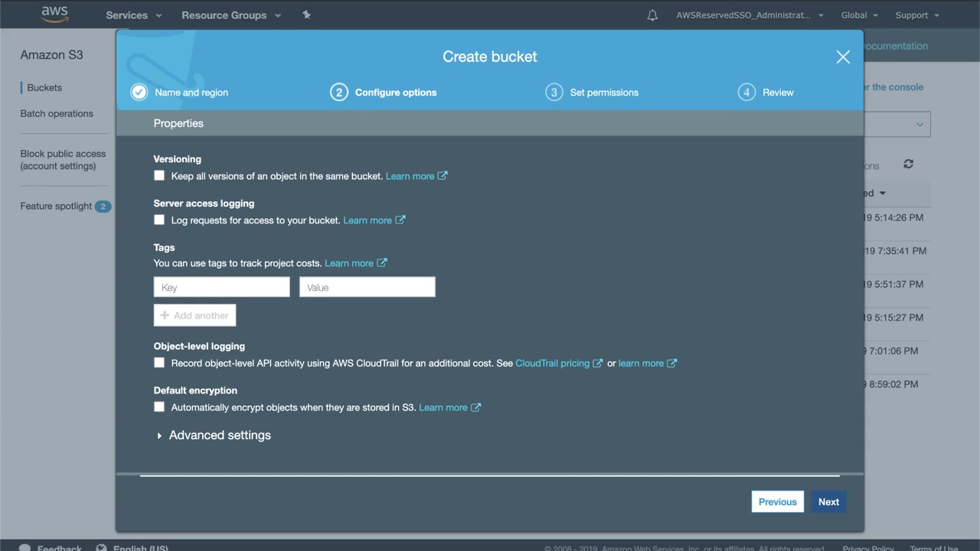This screenshot has width=980, height=551.
Task: Click the tag Value input field
Action: pos(367,287)
